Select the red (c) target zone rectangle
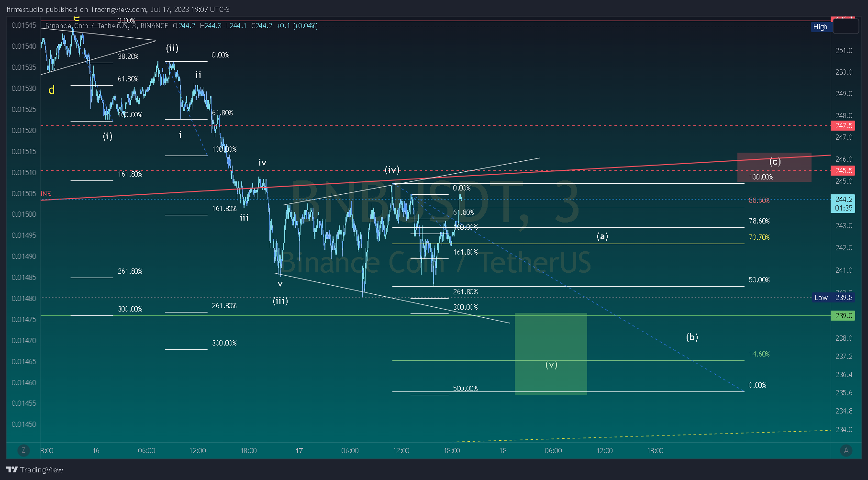Screen dimensions: 868x480 click(774, 167)
